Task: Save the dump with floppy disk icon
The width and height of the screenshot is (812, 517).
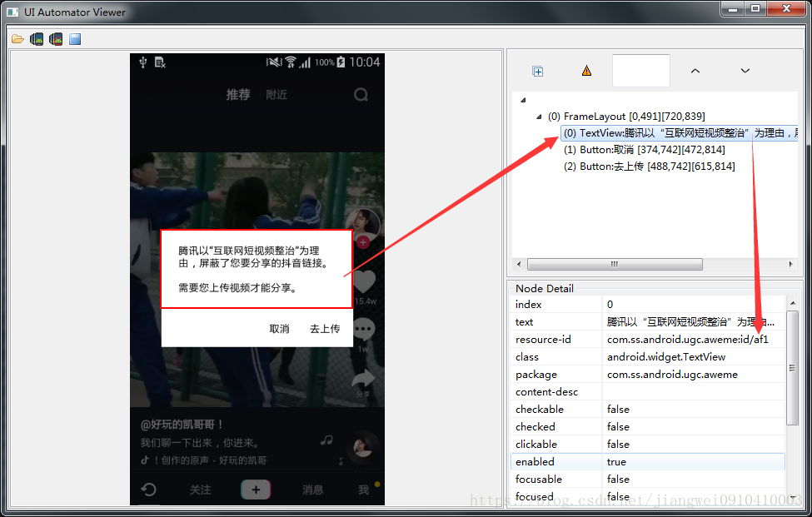Action: [x=75, y=39]
